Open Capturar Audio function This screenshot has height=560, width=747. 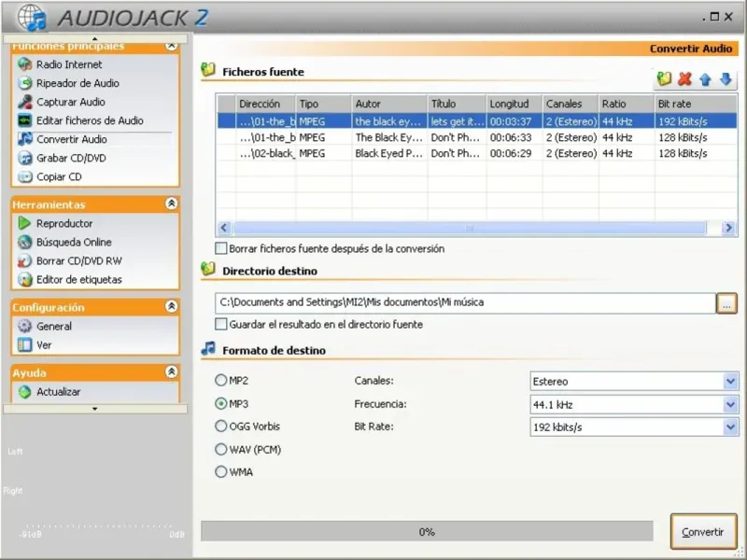(x=71, y=102)
